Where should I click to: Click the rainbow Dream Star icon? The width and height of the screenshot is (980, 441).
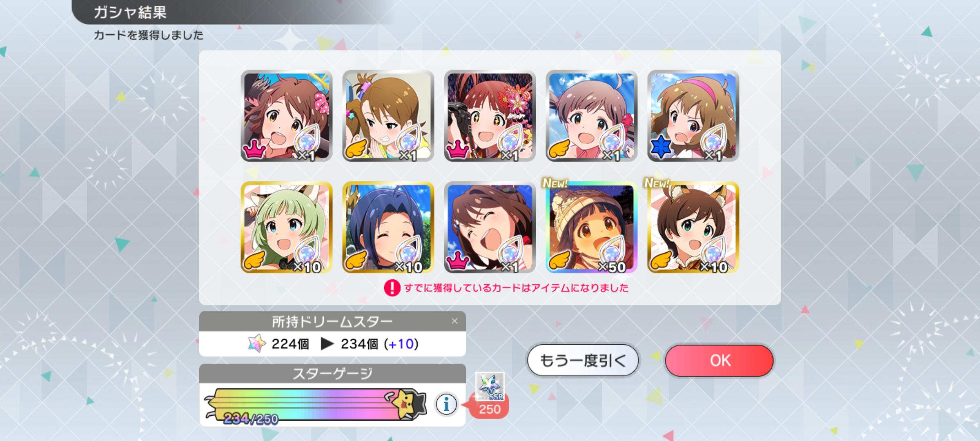(257, 344)
